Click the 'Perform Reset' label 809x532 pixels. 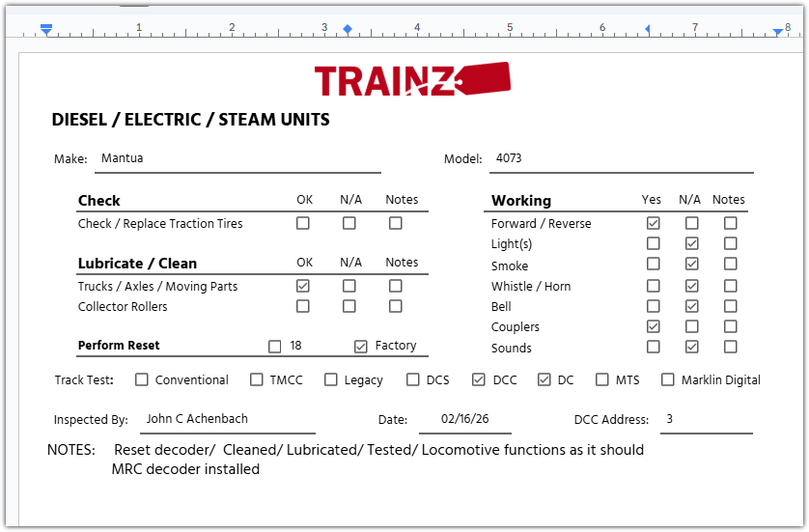(119, 346)
